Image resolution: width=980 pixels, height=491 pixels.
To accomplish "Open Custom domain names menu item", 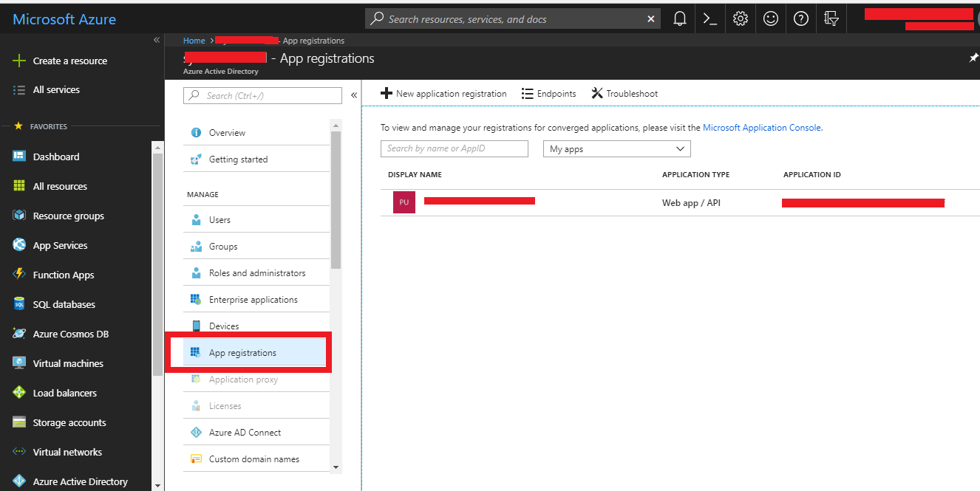I will (x=256, y=459).
